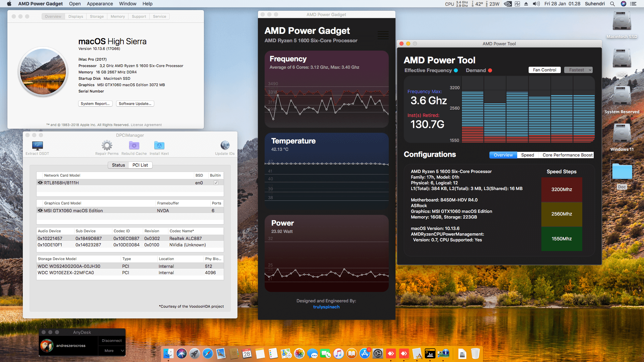The width and height of the screenshot is (644, 362).
Task: Click the Rebuild Cache icon
Action: coord(134,145)
